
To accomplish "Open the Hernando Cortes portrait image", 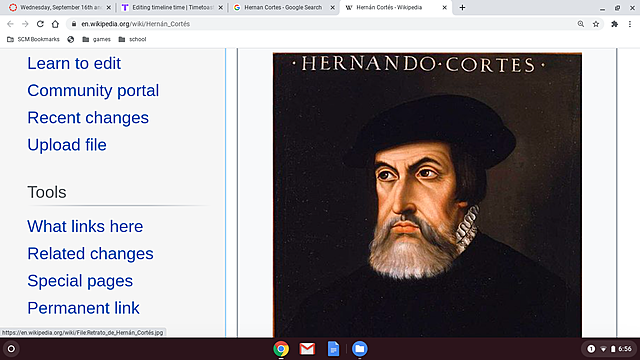I will 427,195.
